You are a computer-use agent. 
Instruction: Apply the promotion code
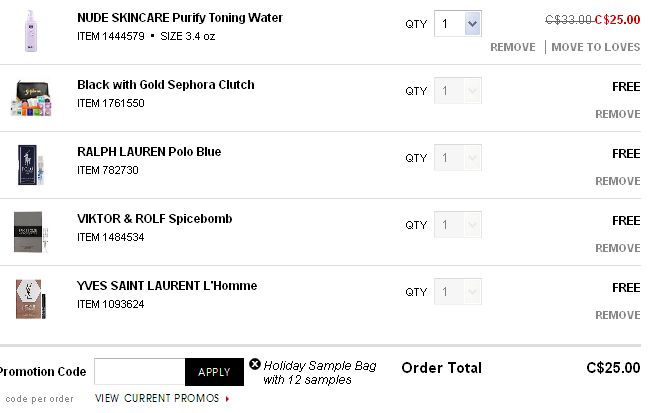214,372
